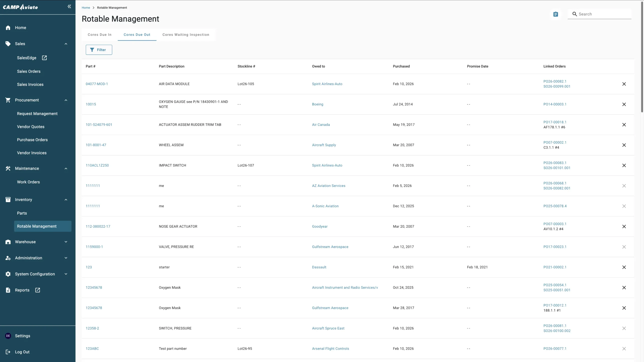Open the clipboard icon near Search
Screen dimensions: 644x362
[x=556, y=14]
